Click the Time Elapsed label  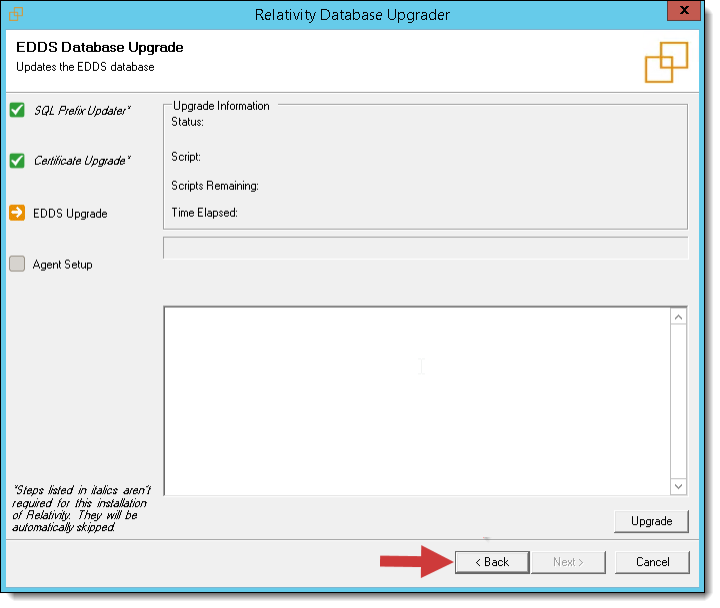click(x=204, y=213)
